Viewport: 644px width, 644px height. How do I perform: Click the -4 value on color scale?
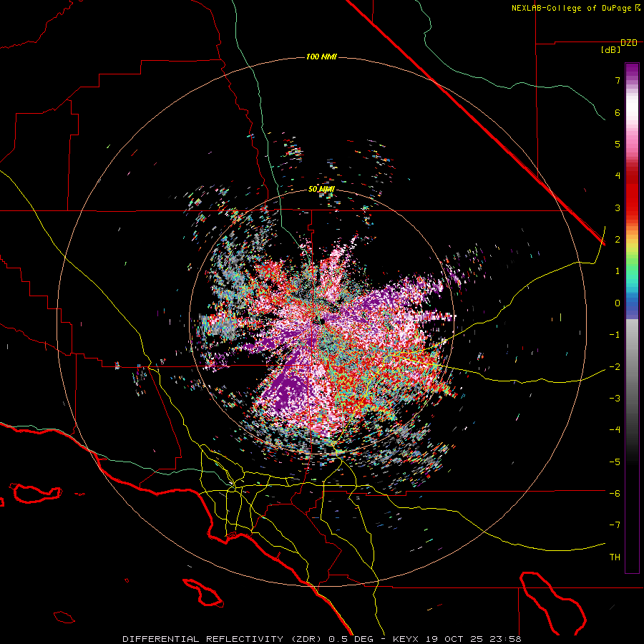tap(615, 429)
